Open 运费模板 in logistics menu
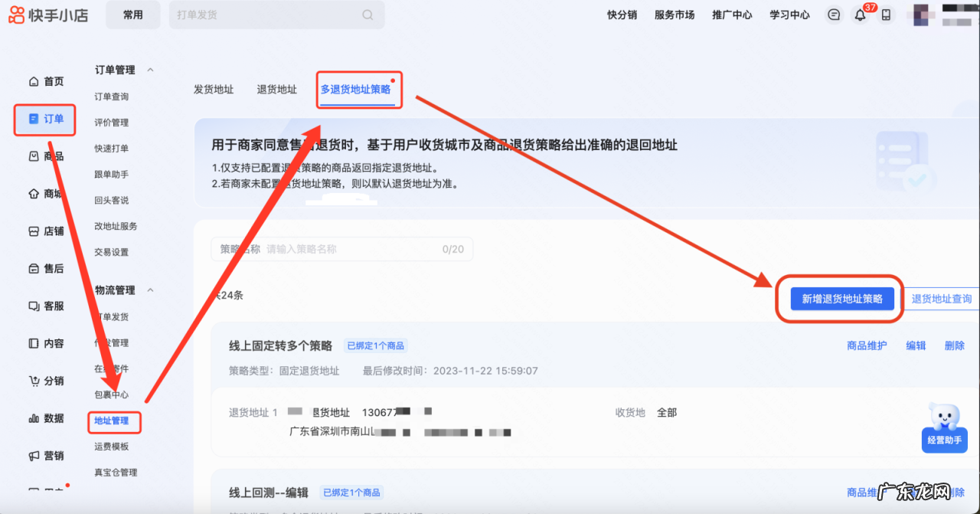 point(112,447)
